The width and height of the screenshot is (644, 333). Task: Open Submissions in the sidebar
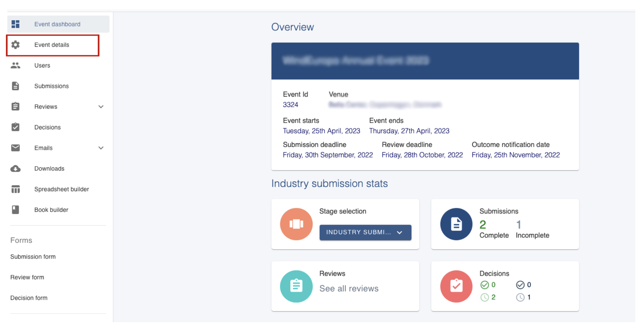click(58, 86)
